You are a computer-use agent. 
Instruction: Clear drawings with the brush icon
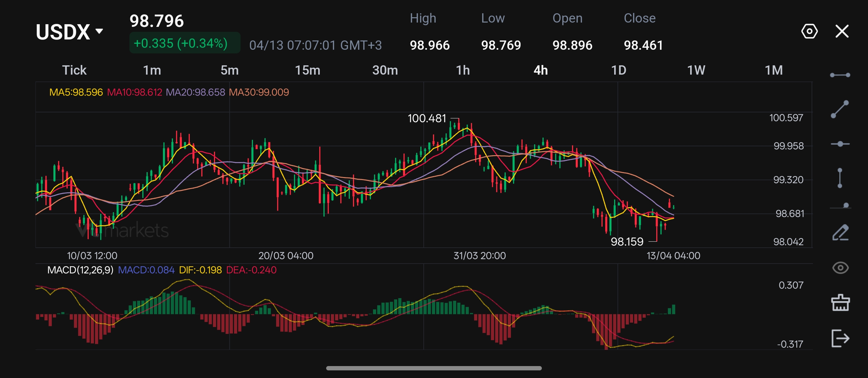(840, 303)
